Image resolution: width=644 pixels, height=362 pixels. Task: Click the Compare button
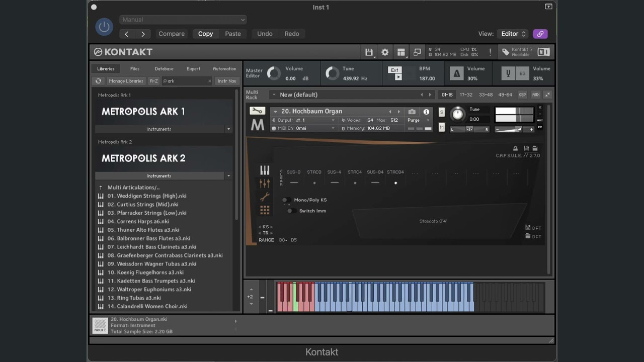[172, 34]
